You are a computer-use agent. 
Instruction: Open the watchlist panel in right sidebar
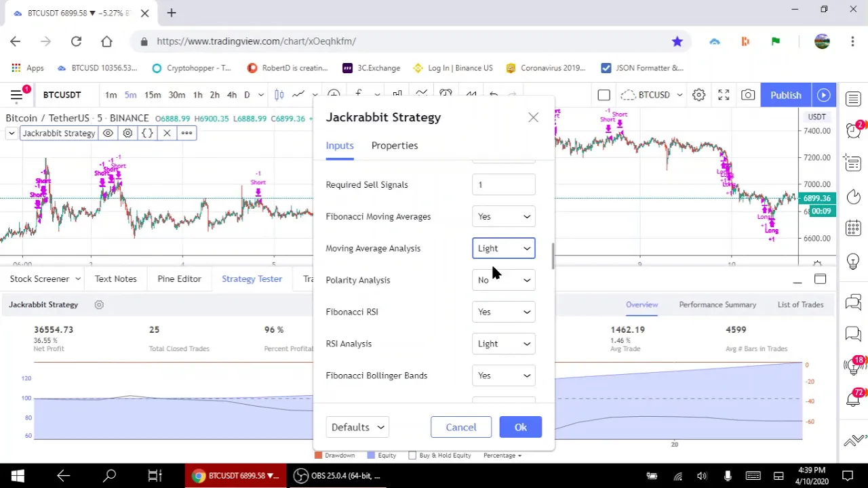[853, 100]
